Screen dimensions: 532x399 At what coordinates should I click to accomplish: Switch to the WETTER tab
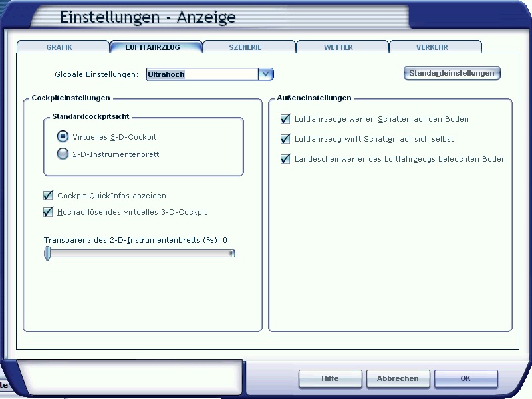click(x=338, y=47)
